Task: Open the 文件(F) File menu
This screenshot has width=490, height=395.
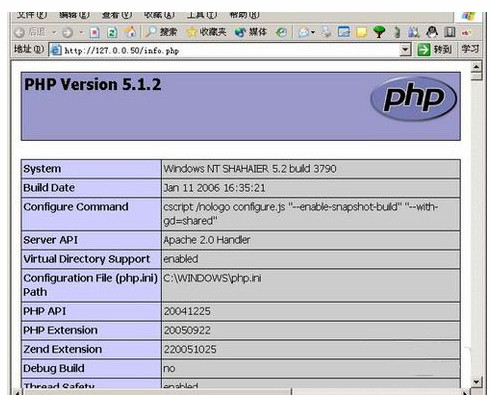Action: [x=32, y=15]
